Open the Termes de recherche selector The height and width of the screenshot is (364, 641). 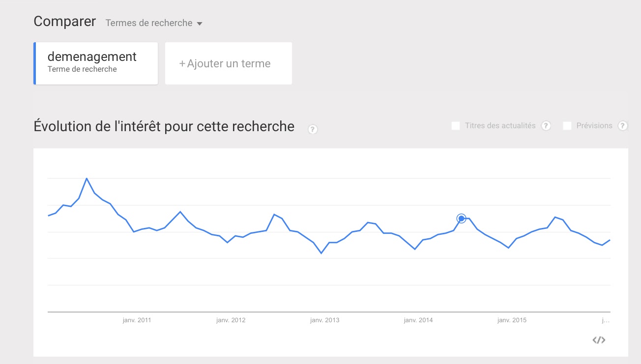click(x=154, y=23)
